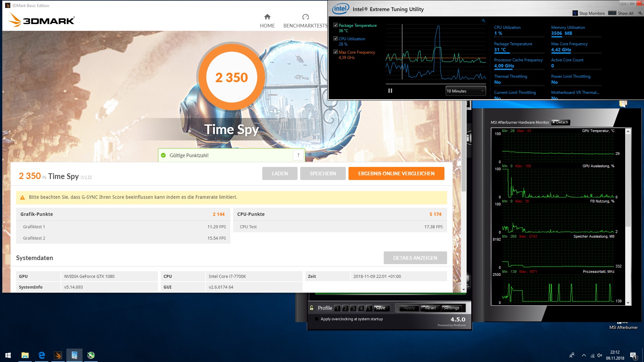The image size is (644, 362).
Task: Uncheck Max Core Frequency monitor
Action: 335,52
